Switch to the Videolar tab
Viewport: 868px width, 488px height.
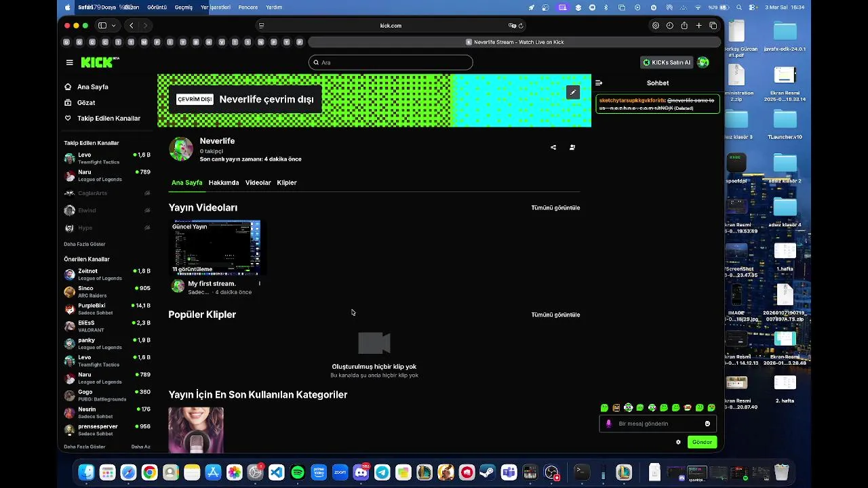258,183
